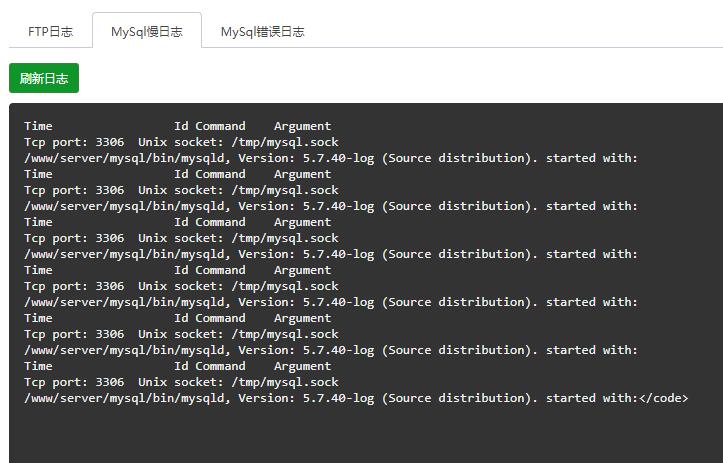Click the green 刷新日志 button

44,78
